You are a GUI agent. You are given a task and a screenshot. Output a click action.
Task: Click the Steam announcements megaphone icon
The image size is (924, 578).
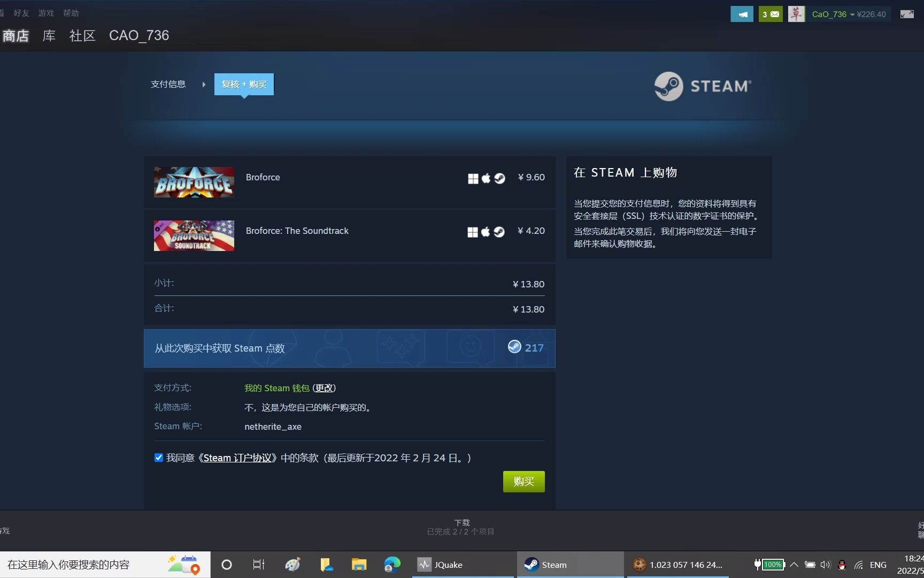(742, 14)
